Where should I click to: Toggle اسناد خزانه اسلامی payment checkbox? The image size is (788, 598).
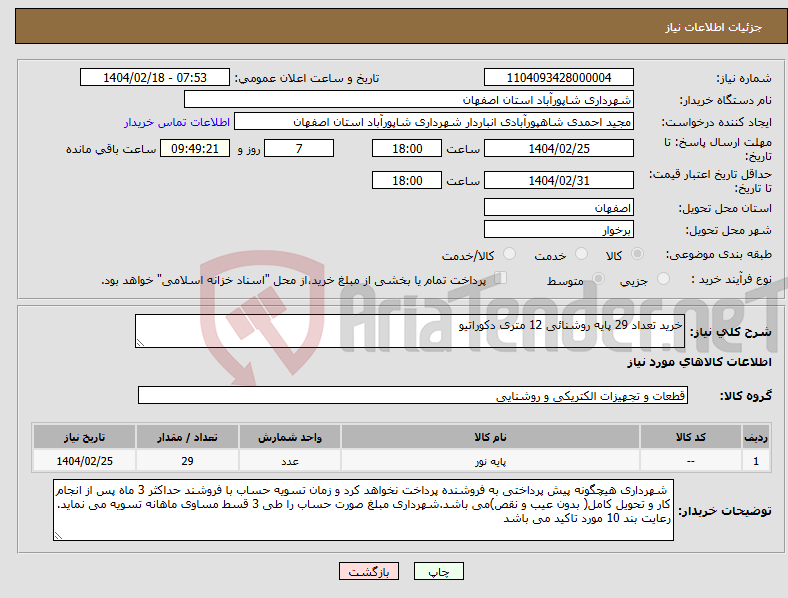point(501,278)
